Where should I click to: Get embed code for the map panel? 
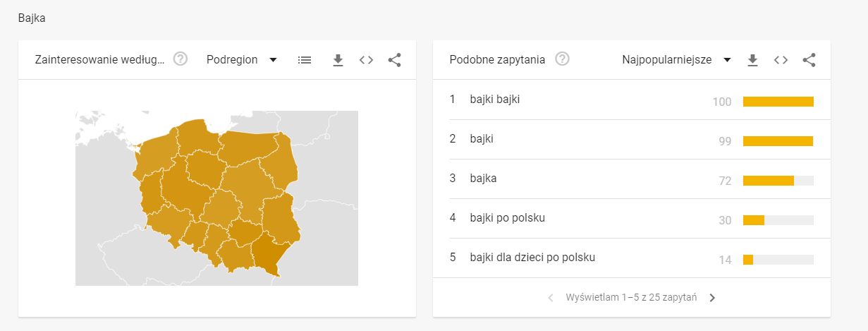click(x=366, y=60)
